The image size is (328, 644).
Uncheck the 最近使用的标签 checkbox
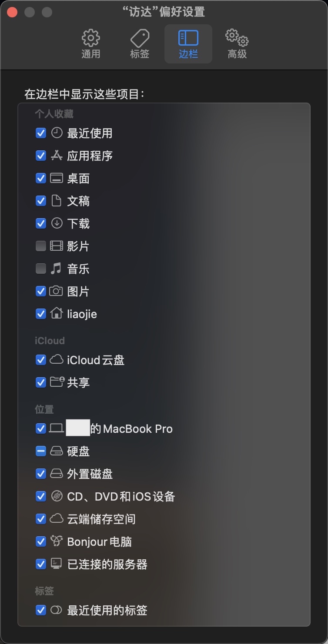(x=41, y=610)
